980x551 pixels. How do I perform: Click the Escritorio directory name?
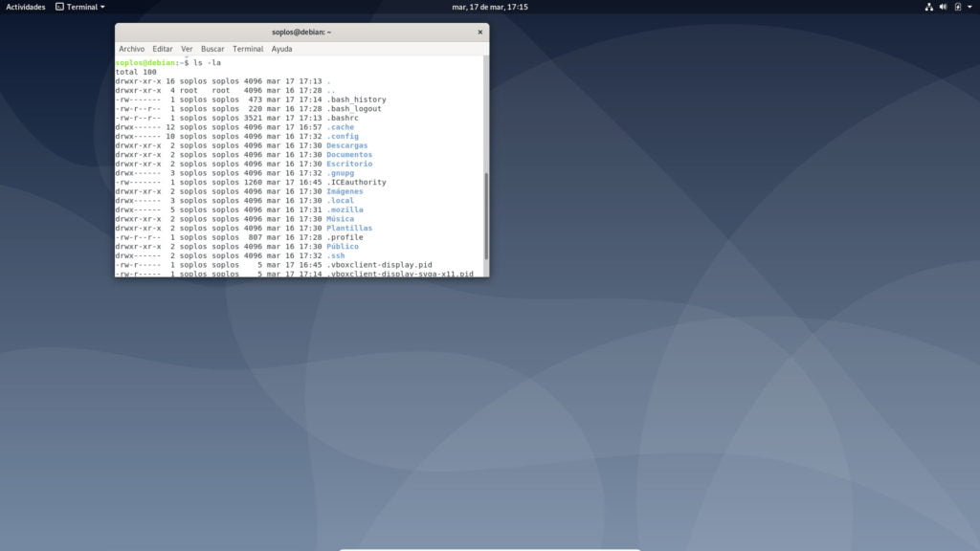coord(349,164)
